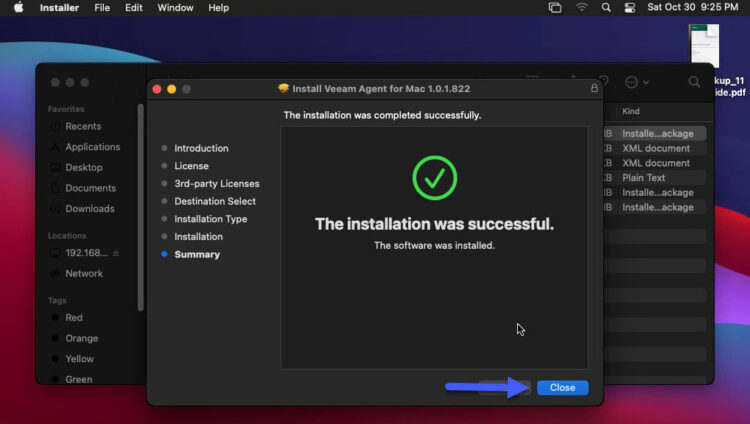This screenshot has height=424, width=750.
Task: Open Recents in Finder sidebar
Action: coord(83,126)
